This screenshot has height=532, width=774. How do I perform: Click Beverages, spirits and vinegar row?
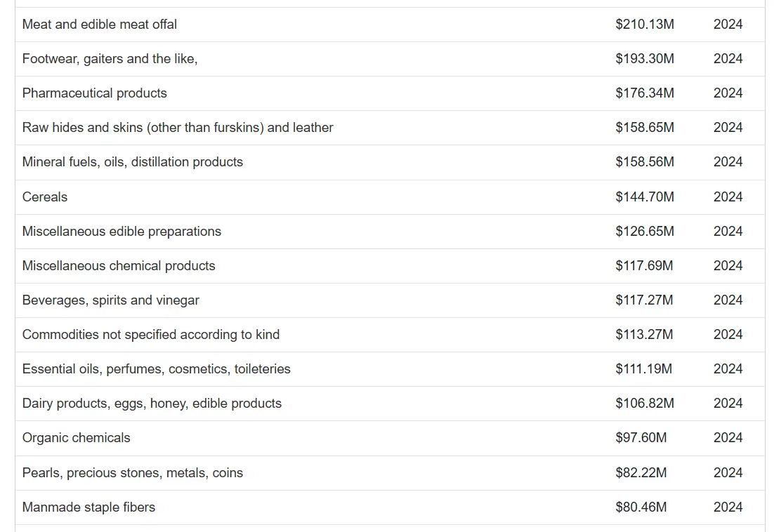tap(111, 300)
